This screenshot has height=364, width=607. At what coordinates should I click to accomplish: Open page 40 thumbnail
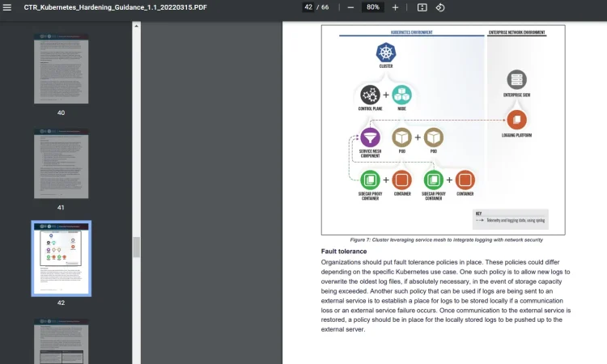[62, 69]
